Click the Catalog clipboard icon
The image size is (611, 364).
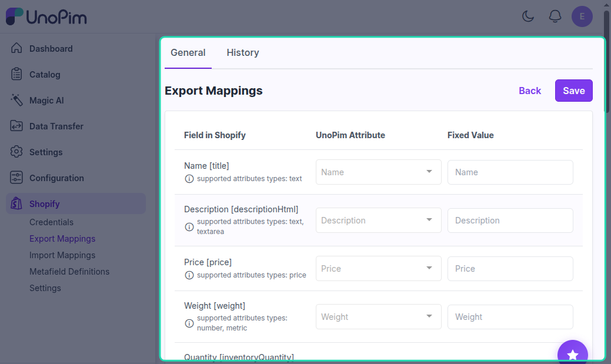16,74
